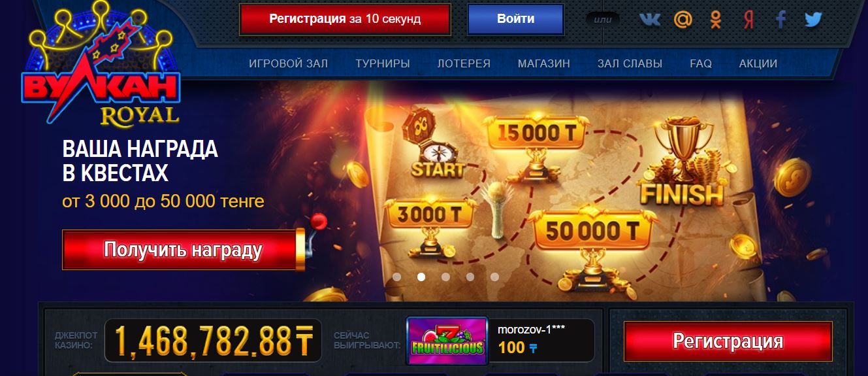The height and width of the screenshot is (376, 868).
Task: Click the Получить награду button
Action: 183,249
